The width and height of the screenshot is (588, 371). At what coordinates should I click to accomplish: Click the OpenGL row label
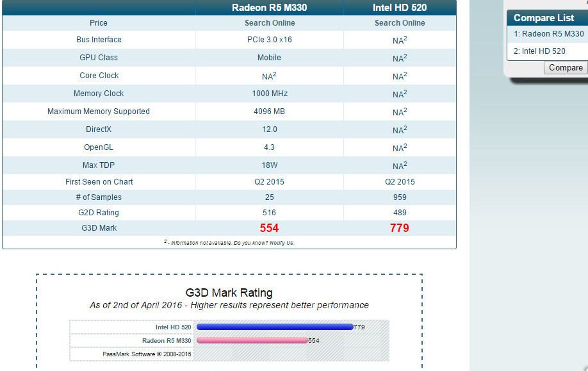[98, 147]
